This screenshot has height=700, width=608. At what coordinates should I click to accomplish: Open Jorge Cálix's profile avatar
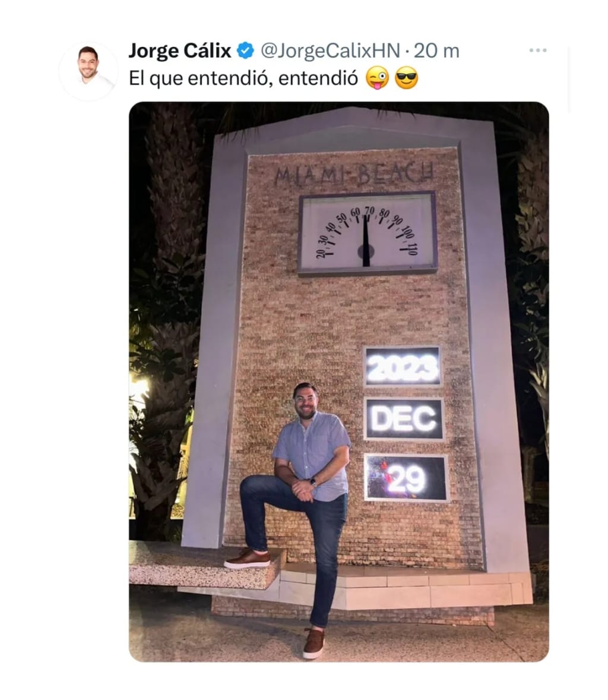pyautogui.click(x=88, y=71)
